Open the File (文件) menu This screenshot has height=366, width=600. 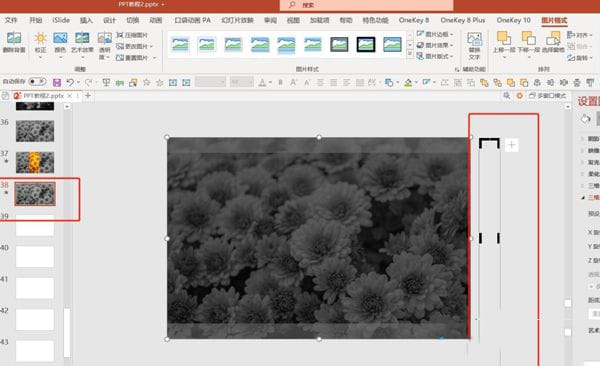[11, 20]
